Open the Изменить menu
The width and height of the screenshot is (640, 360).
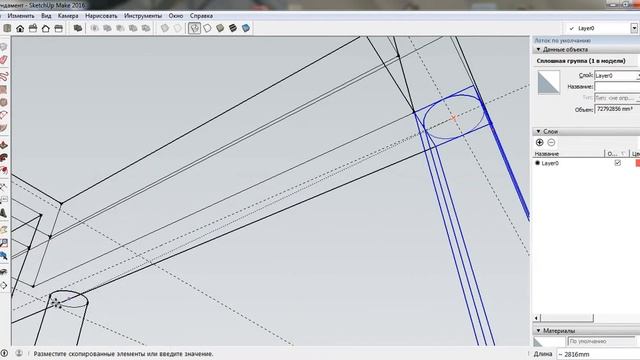(21, 16)
